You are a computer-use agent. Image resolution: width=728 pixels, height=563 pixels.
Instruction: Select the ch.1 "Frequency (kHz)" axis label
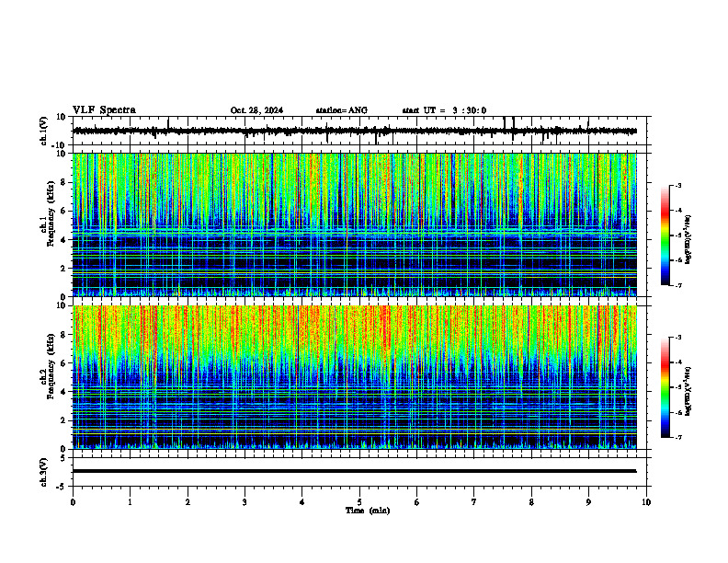tap(51, 213)
